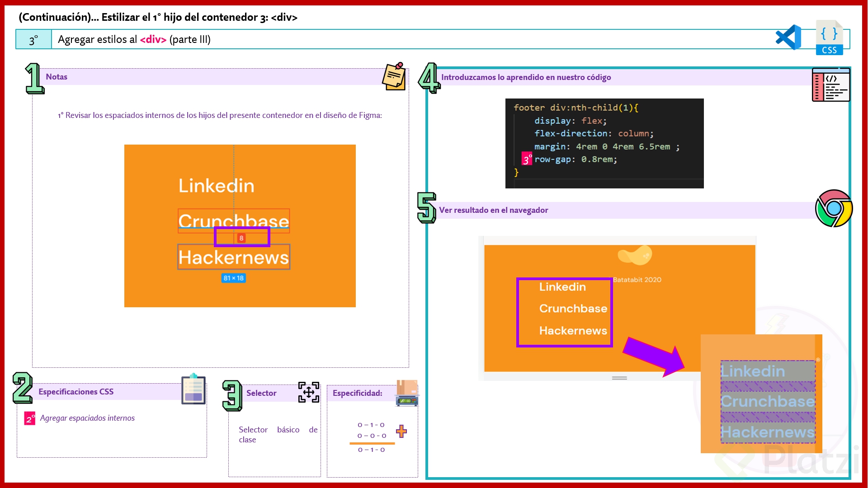Click Hackernews in the zoomed inspector preview
The width and height of the screenshot is (868, 488).
click(x=768, y=432)
